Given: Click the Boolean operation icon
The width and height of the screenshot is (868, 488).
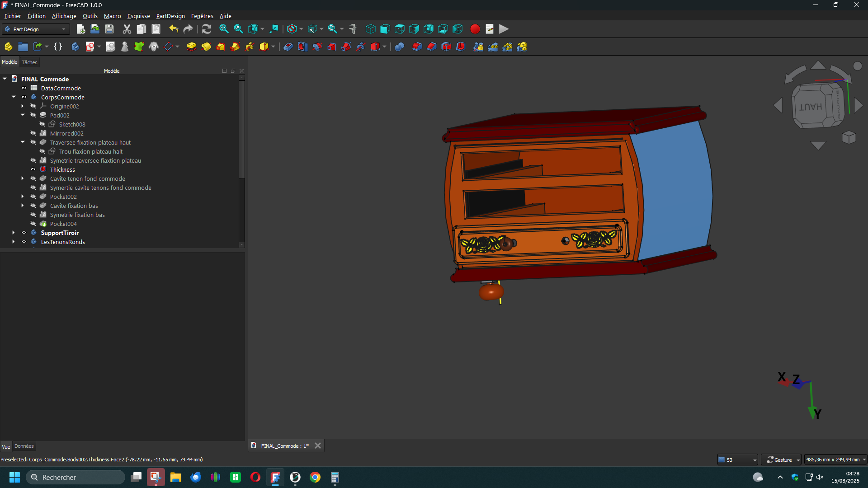Looking at the screenshot, I should coord(399,47).
